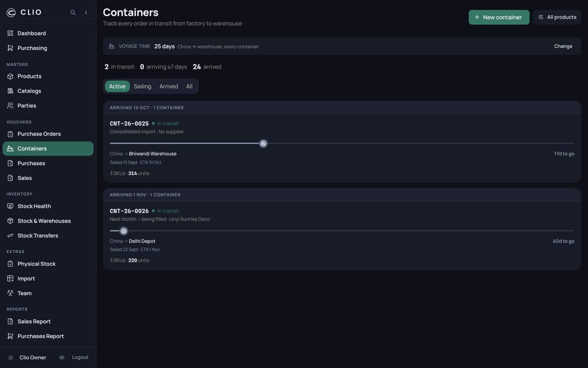Image resolution: width=588 pixels, height=368 pixels.
Task: Open the sidebar search icon
Action: (73, 13)
